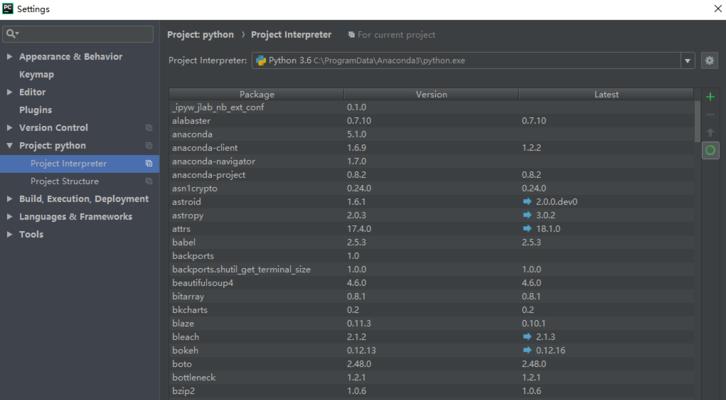Expand Languages & Frameworks arrow

tap(9, 217)
